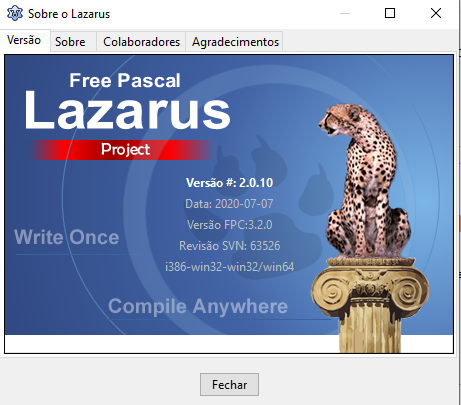The height and width of the screenshot is (405, 461).
Task: Click the Revisão SVN: 63526 text
Action: tap(229, 246)
